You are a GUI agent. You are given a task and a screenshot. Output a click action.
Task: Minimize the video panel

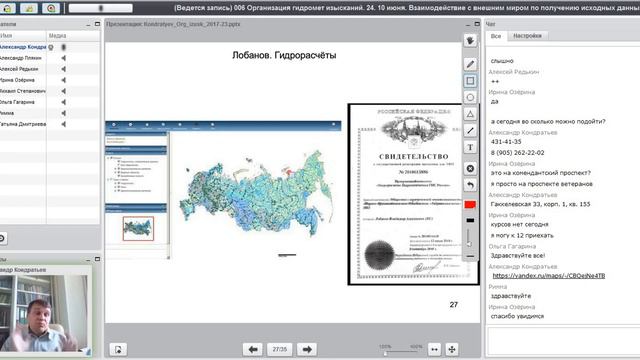(88, 260)
